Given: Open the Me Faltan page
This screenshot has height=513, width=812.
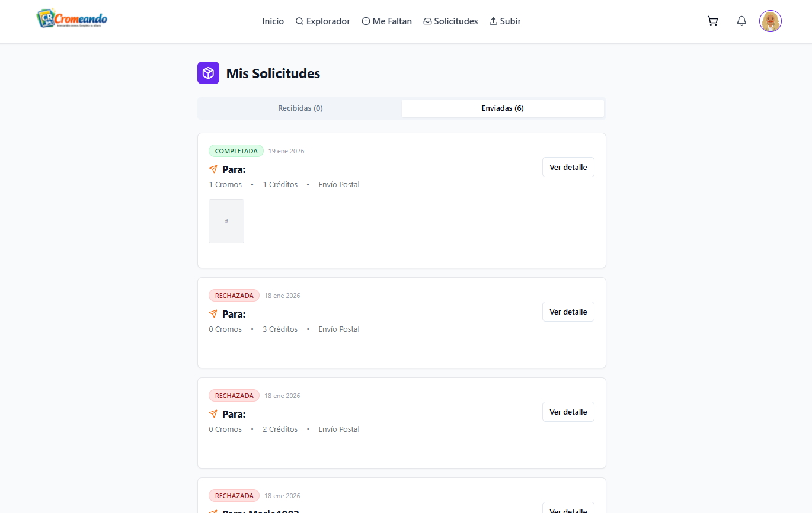Looking at the screenshot, I should click(x=386, y=21).
